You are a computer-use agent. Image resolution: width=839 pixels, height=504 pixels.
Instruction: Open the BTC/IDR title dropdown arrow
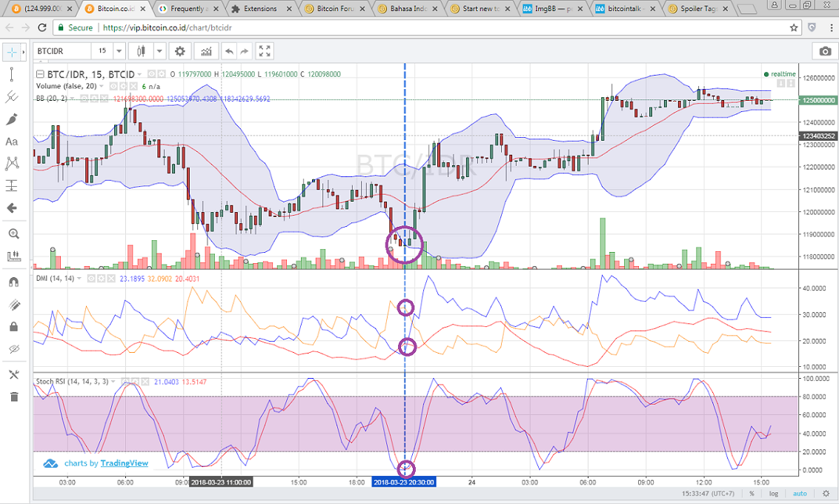[139, 74]
